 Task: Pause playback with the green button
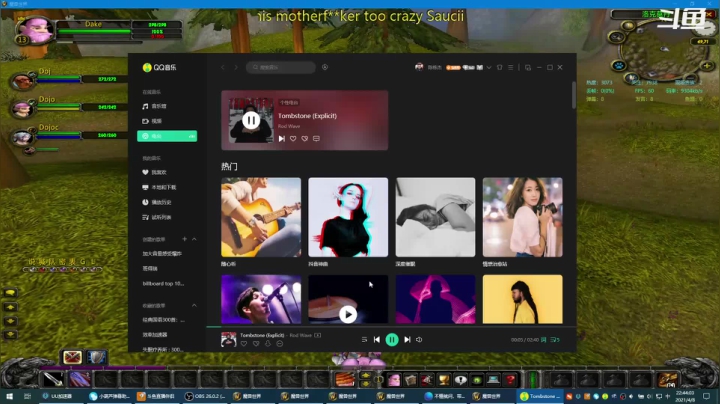[392, 340]
